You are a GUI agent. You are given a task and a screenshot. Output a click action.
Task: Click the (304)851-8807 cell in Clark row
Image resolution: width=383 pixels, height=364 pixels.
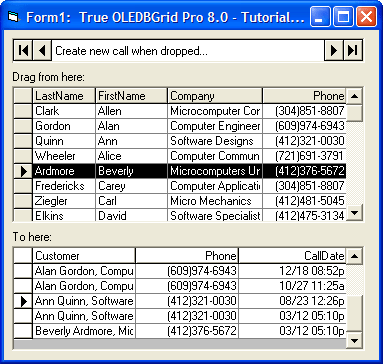click(304, 111)
